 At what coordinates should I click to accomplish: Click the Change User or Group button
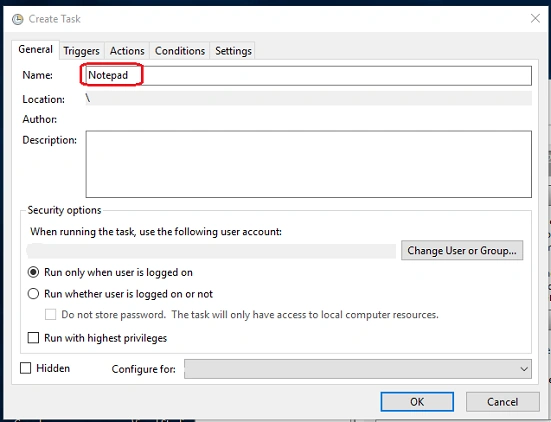coord(462,251)
